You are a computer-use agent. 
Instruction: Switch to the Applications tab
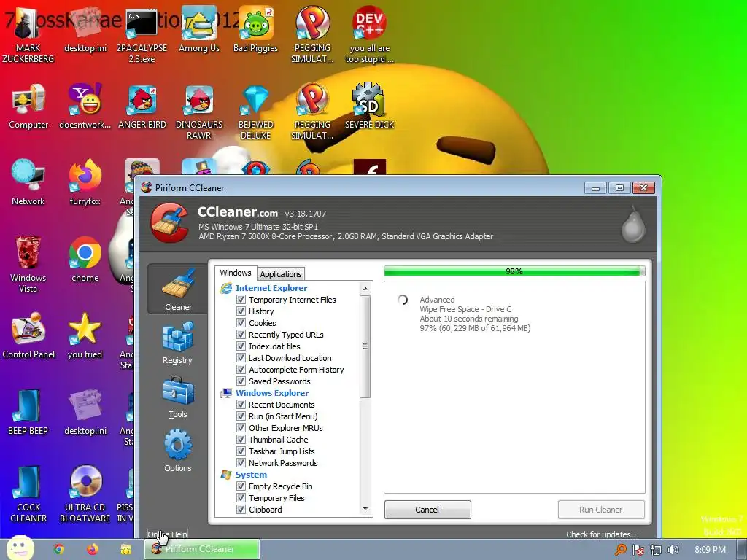[281, 274]
